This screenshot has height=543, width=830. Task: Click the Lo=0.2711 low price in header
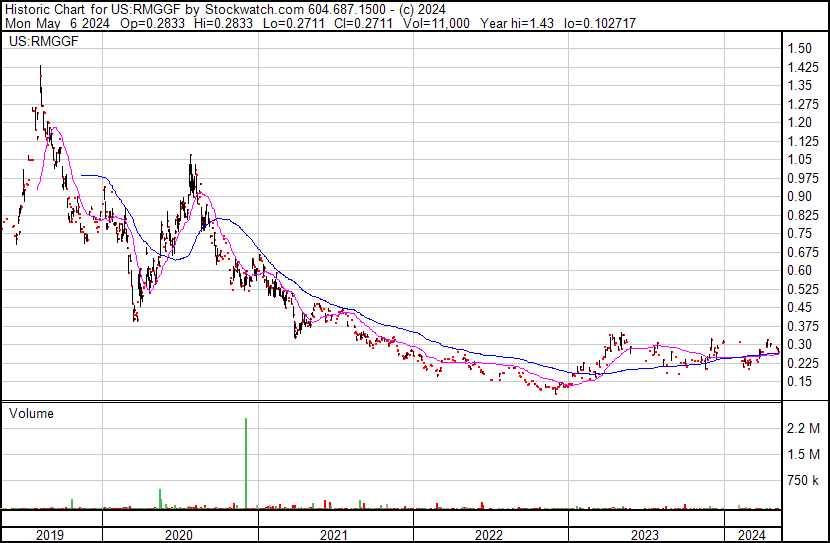(x=294, y=23)
